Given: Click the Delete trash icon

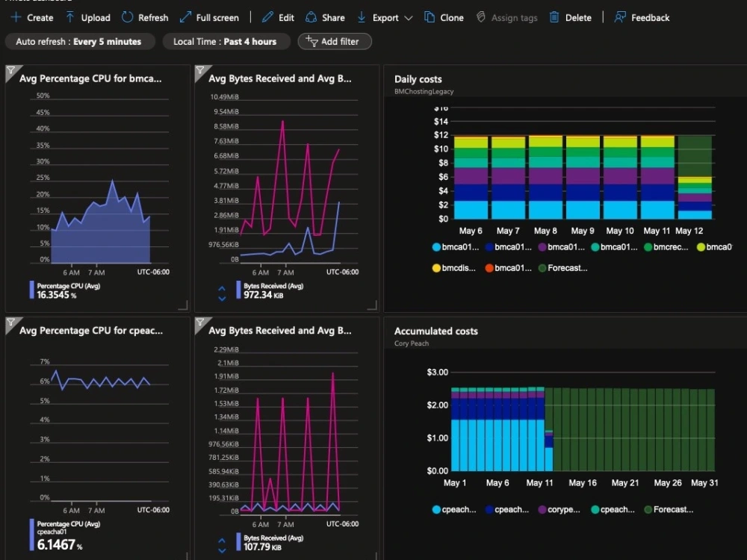Looking at the screenshot, I should pyautogui.click(x=554, y=17).
